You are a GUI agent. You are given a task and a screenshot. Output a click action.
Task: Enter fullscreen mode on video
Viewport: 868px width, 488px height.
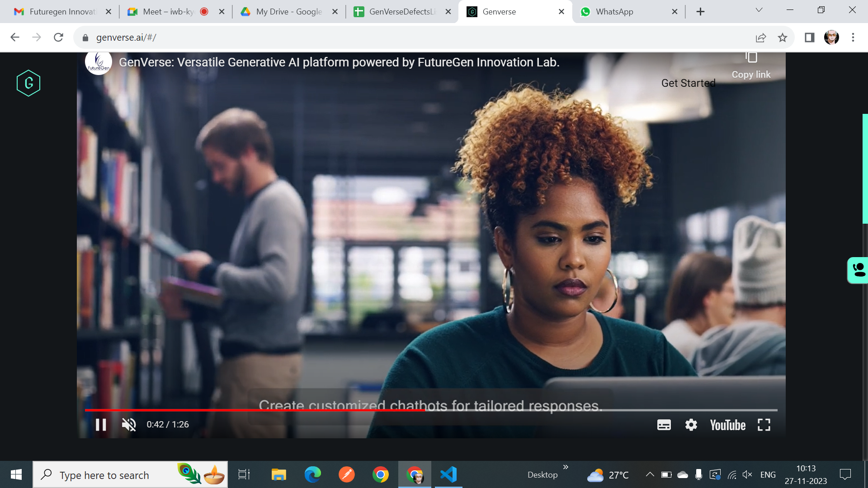click(x=764, y=425)
